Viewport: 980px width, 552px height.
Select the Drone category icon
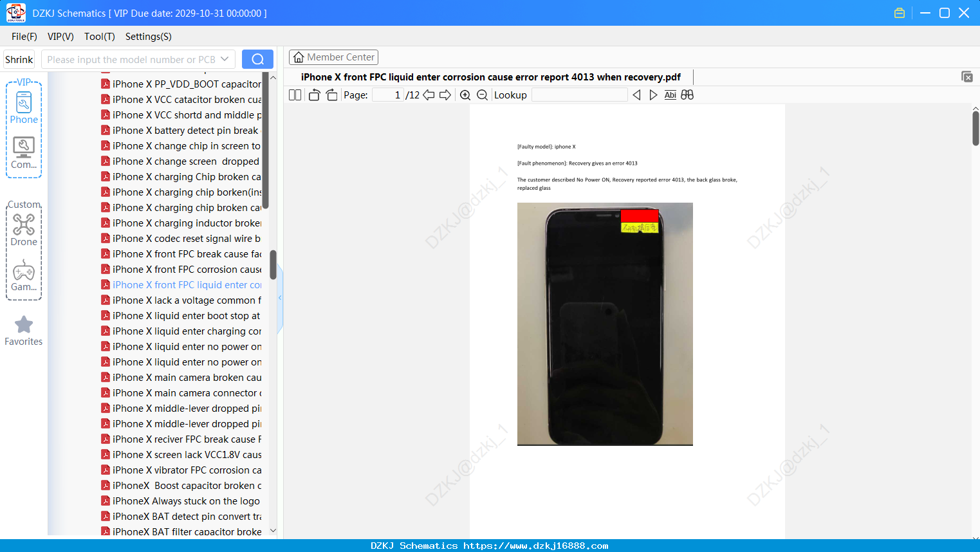pos(24,230)
